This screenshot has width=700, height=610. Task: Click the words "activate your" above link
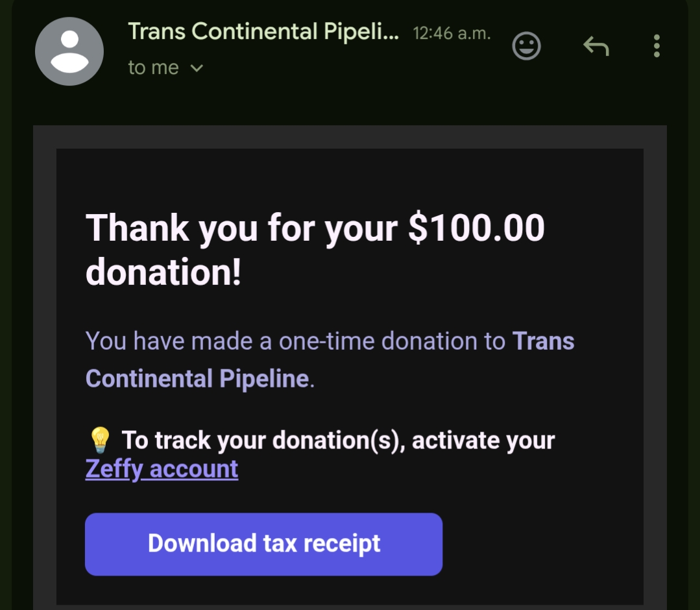[483, 441]
